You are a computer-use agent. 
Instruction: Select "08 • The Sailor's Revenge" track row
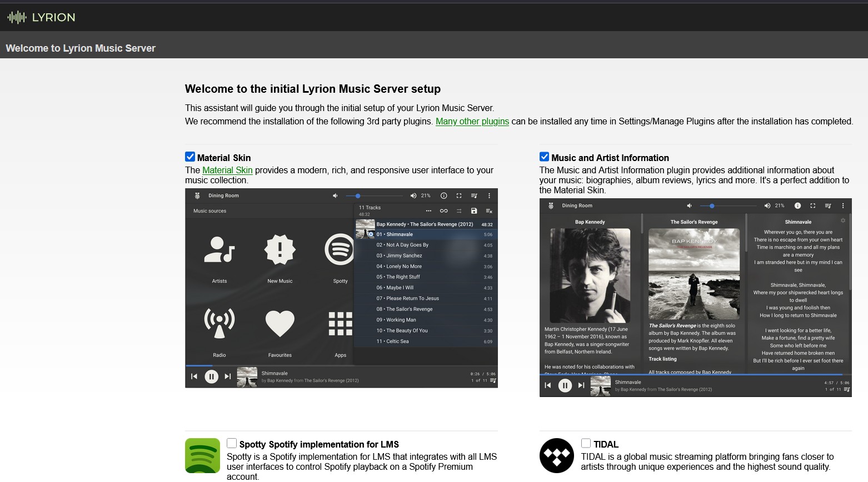[x=426, y=309]
